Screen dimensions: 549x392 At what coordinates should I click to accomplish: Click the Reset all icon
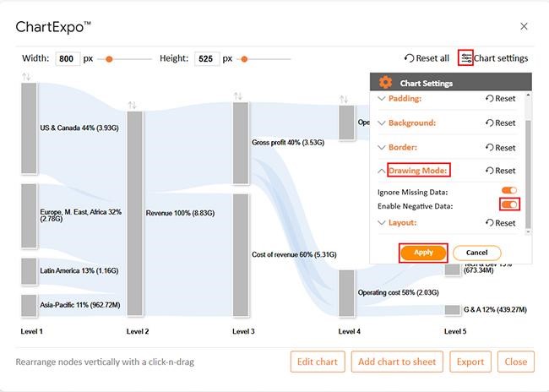tap(410, 58)
